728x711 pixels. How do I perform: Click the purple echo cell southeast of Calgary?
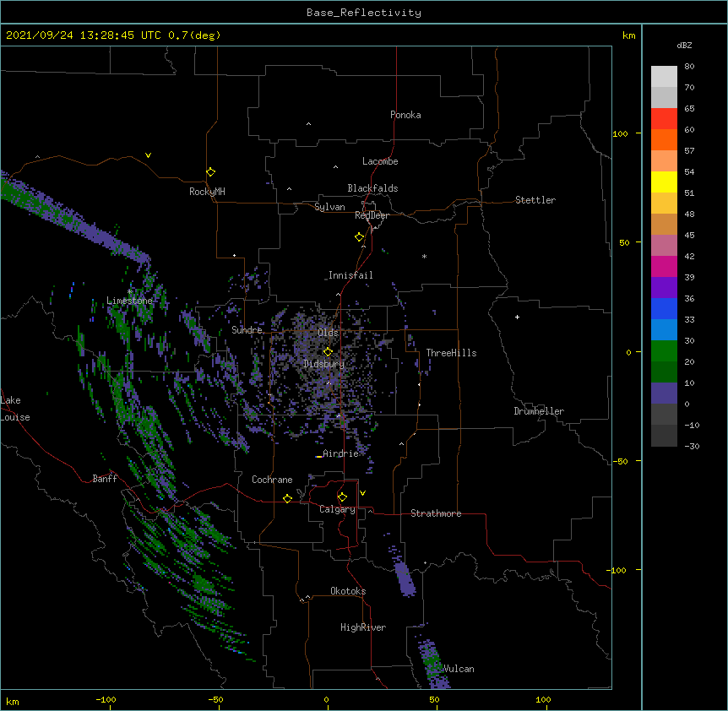coord(405,578)
